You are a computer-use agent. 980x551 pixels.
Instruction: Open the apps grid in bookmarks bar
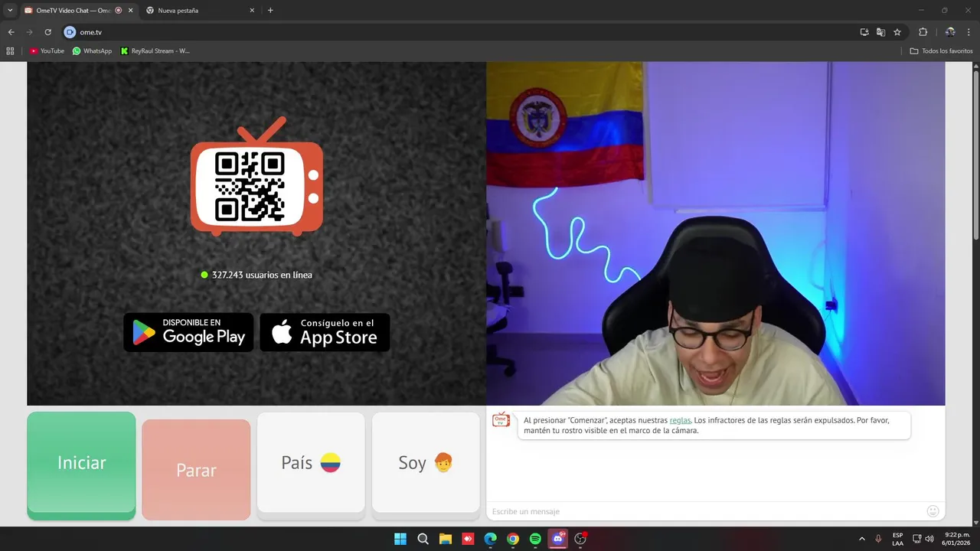10,51
